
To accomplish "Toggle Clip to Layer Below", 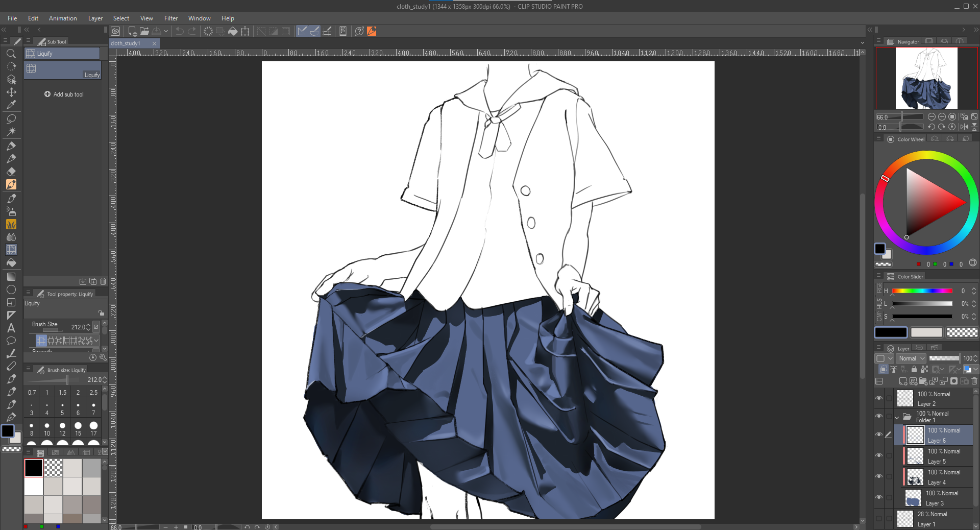I will (x=884, y=369).
